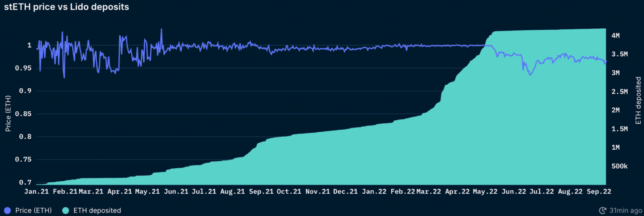Click the Jan.22 x-axis label
This screenshot has height=216, width=644.
pos(374,192)
